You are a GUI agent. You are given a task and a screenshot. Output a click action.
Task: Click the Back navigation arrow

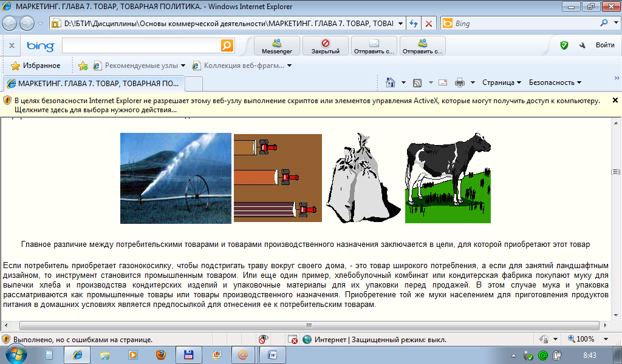(x=10, y=24)
